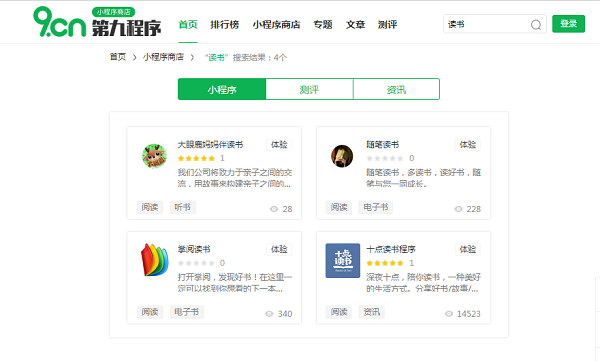The height and width of the screenshot is (361, 600).
Task: Open 小程序商店 in the top navigation
Action: (276, 25)
